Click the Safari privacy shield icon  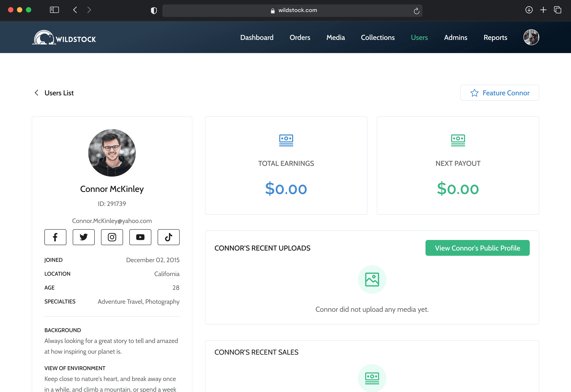(x=154, y=10)
